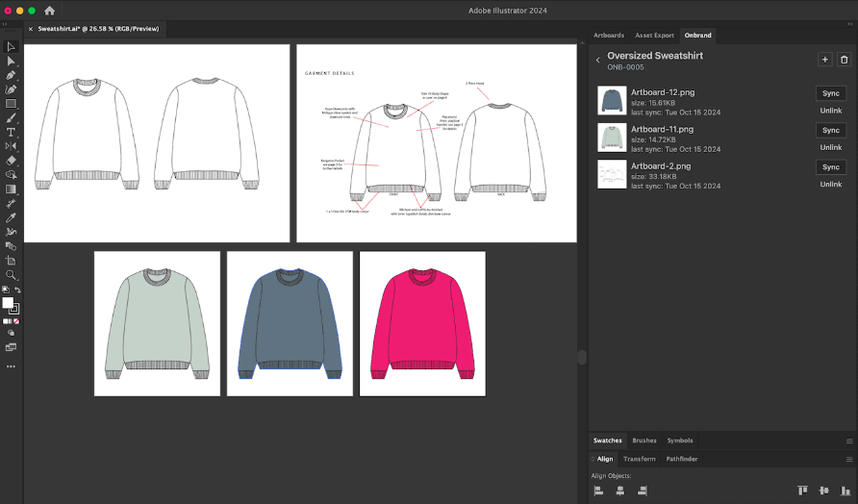Unlink Artboard-2.png
This screenshot has height=504, width=858.
831,185
